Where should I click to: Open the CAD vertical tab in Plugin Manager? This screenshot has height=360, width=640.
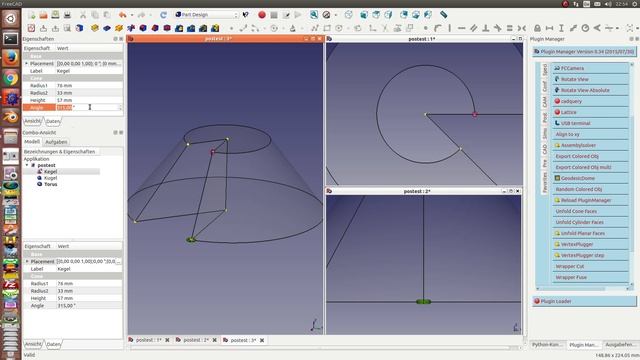coord(544,149)
